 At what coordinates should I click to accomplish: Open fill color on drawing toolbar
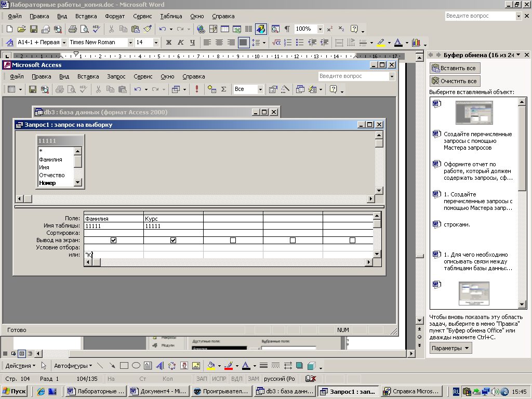(x=211, y=366)
